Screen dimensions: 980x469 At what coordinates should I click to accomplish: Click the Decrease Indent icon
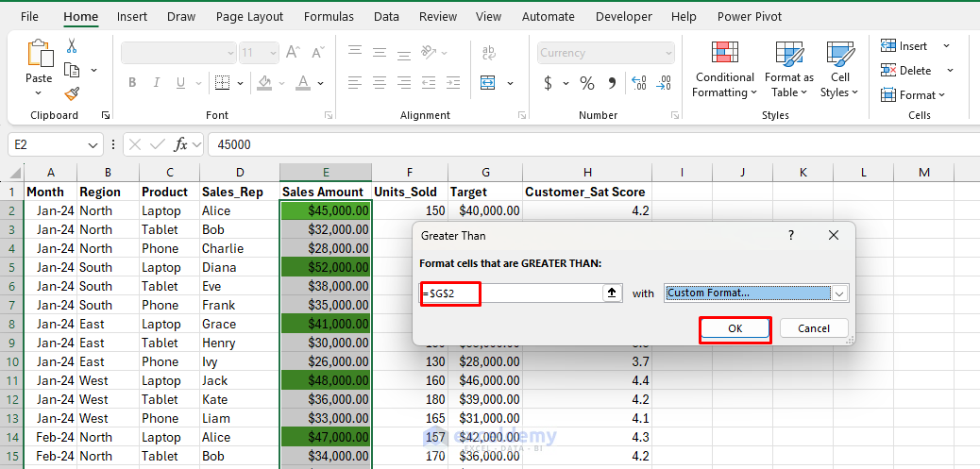pos(429,82)
